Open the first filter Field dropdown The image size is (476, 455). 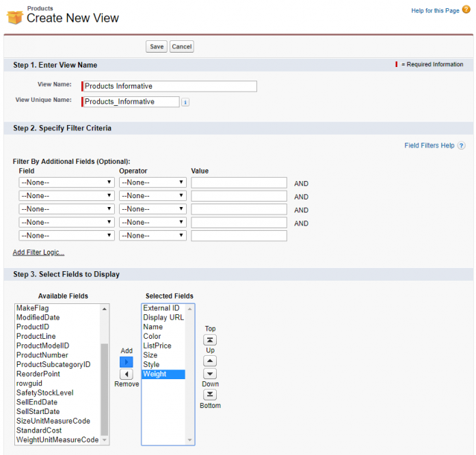(66, 182)
